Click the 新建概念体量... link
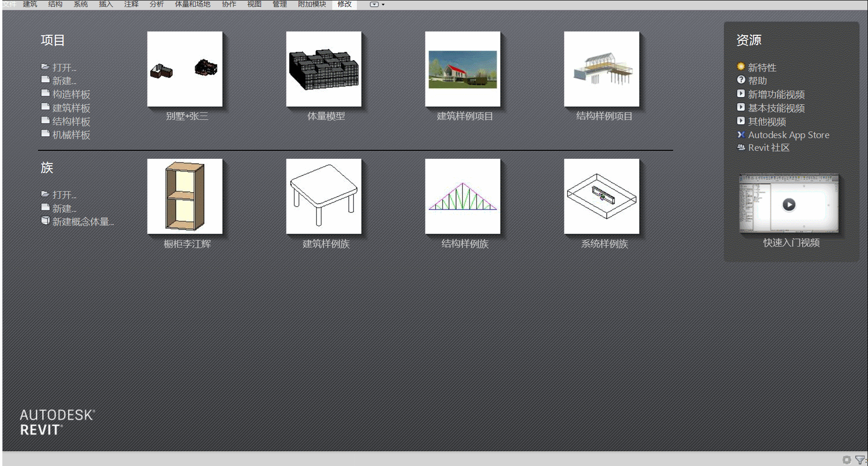This screenshot has width=868, height=466. 83,221
